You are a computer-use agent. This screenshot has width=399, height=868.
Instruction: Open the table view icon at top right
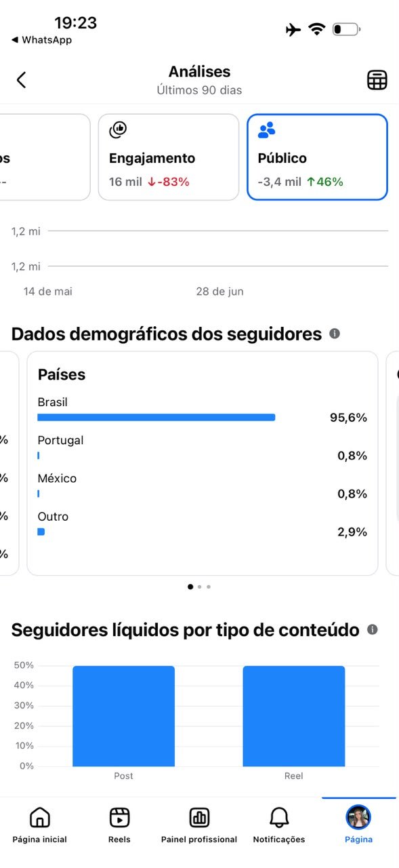[x=377, y=80]
